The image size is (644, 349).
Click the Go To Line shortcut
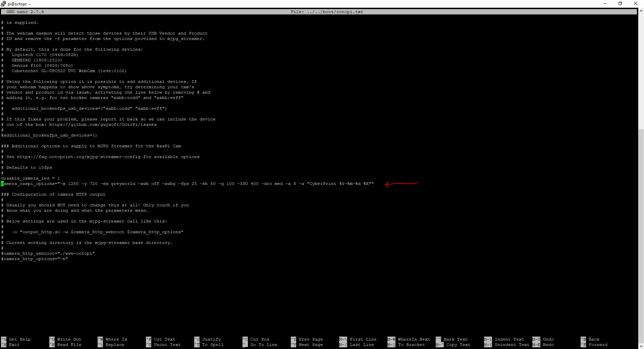pos(260,345)
